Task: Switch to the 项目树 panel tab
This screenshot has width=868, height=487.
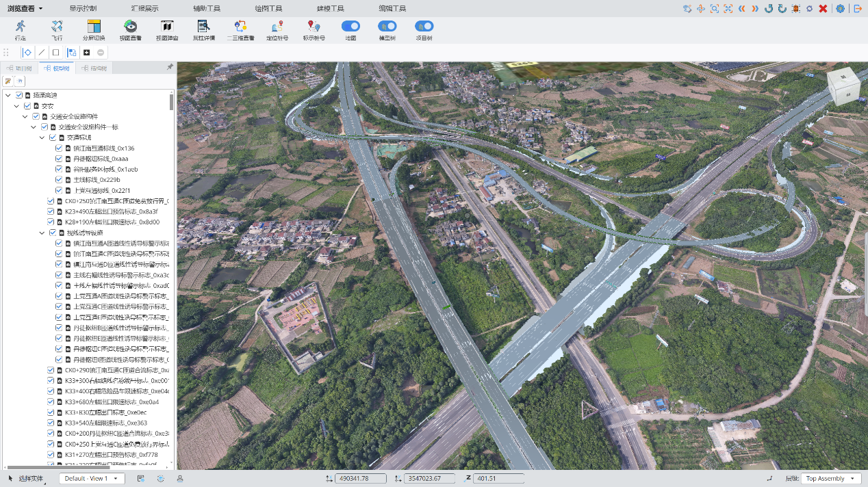Action: point(19,68)
